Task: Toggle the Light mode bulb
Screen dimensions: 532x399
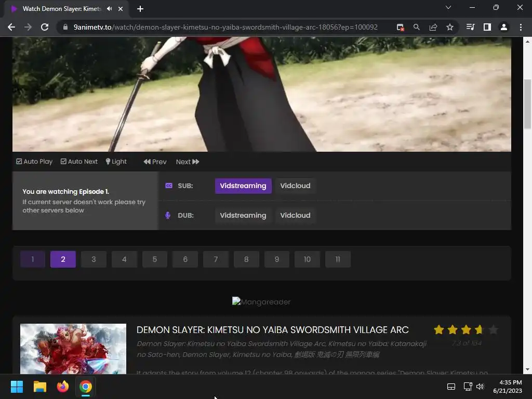Action: 116,162
